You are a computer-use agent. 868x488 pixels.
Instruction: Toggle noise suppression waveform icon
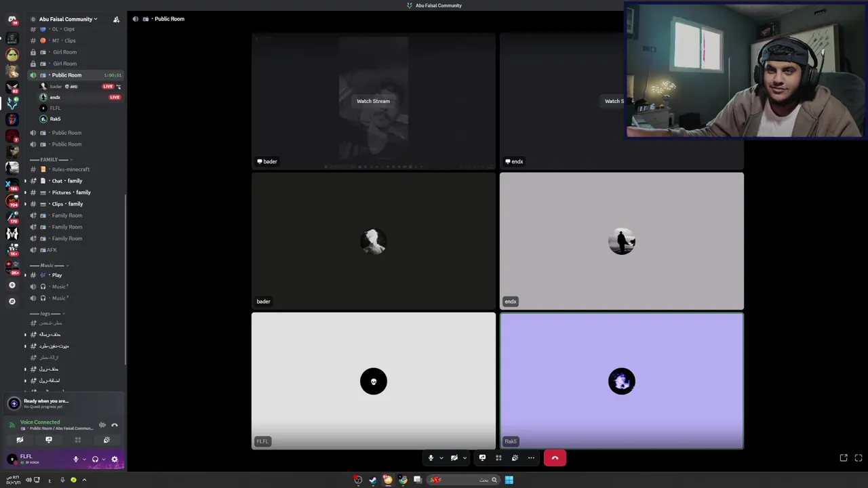(102, 425)
